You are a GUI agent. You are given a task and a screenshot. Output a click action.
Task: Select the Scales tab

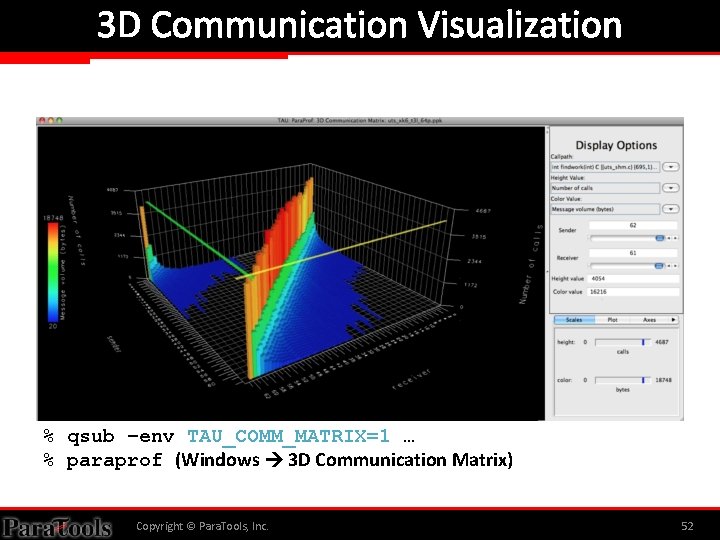tap(574, 320)
